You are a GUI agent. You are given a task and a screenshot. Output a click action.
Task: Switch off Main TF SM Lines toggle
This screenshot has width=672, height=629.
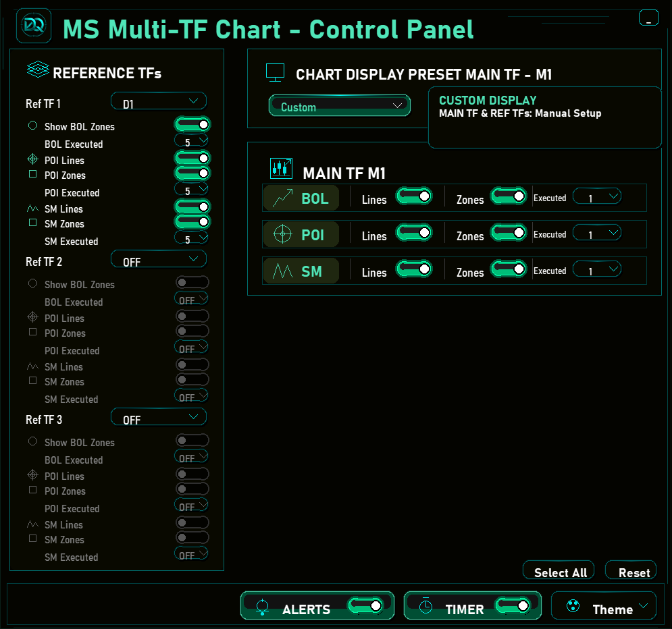coord(414,269)
